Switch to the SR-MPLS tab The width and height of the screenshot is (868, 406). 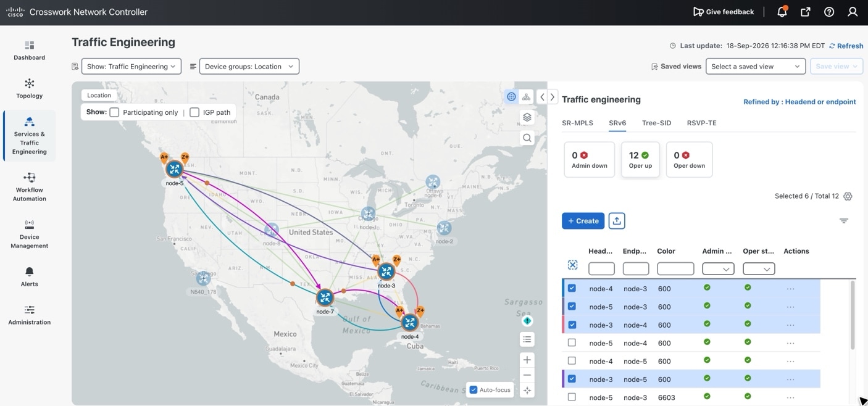pos(577,123)
